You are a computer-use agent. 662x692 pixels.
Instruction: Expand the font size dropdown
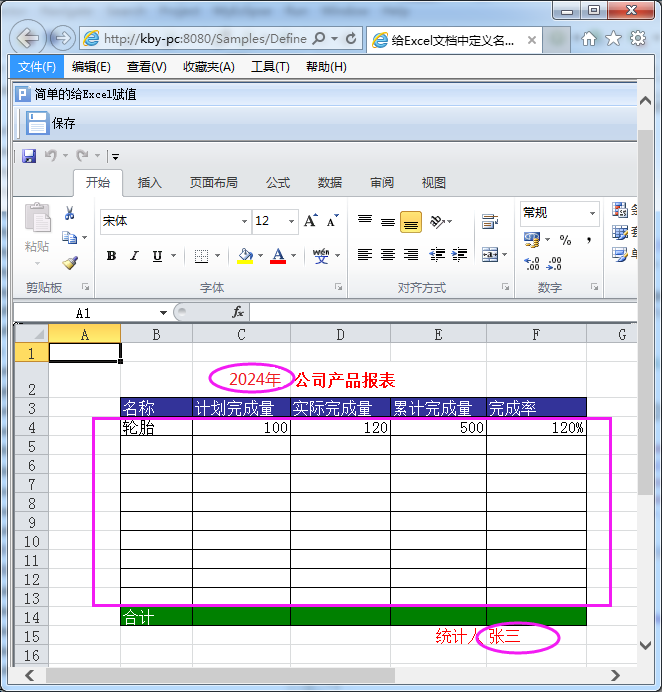tap(291, 221)
